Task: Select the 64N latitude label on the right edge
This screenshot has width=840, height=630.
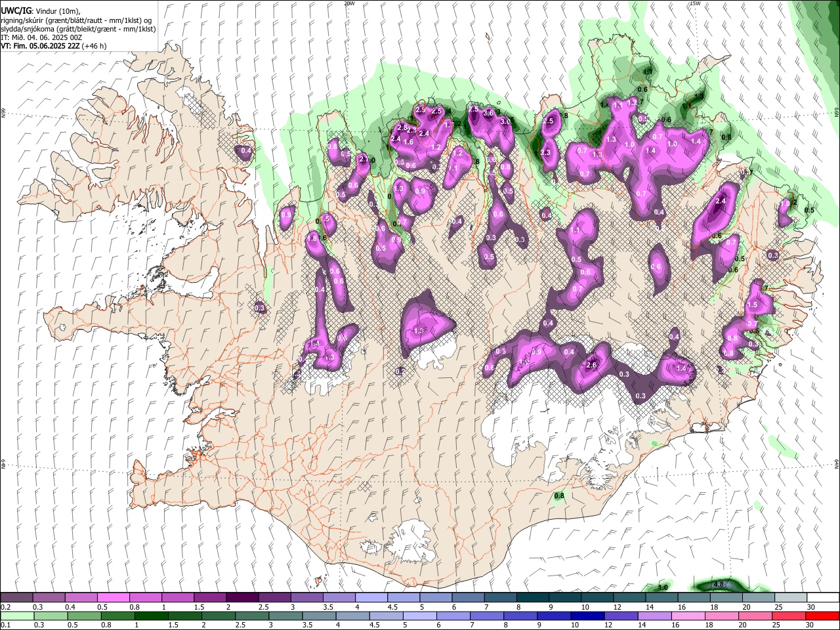Action: tap(837, 463)
